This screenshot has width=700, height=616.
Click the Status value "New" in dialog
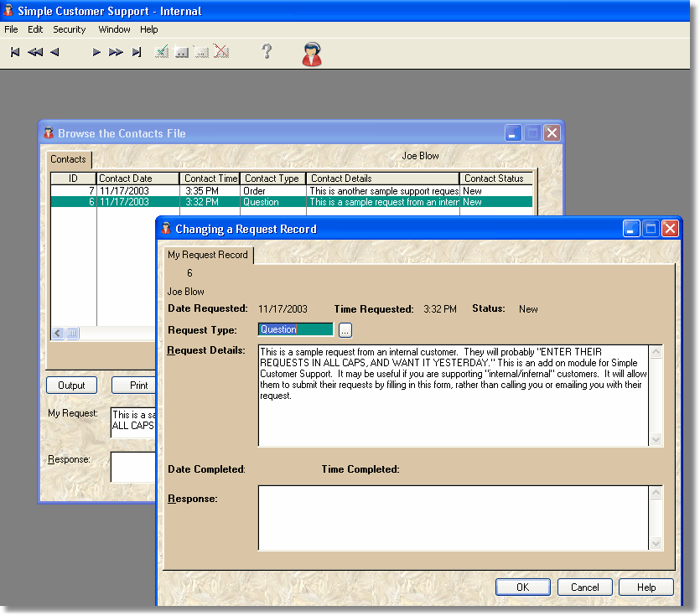tap(528, 309)
